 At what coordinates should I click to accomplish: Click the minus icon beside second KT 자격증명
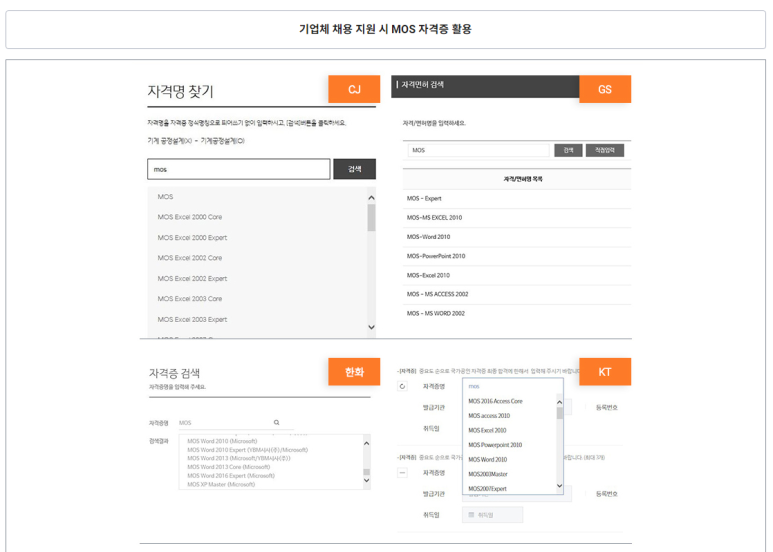(402, 473)
